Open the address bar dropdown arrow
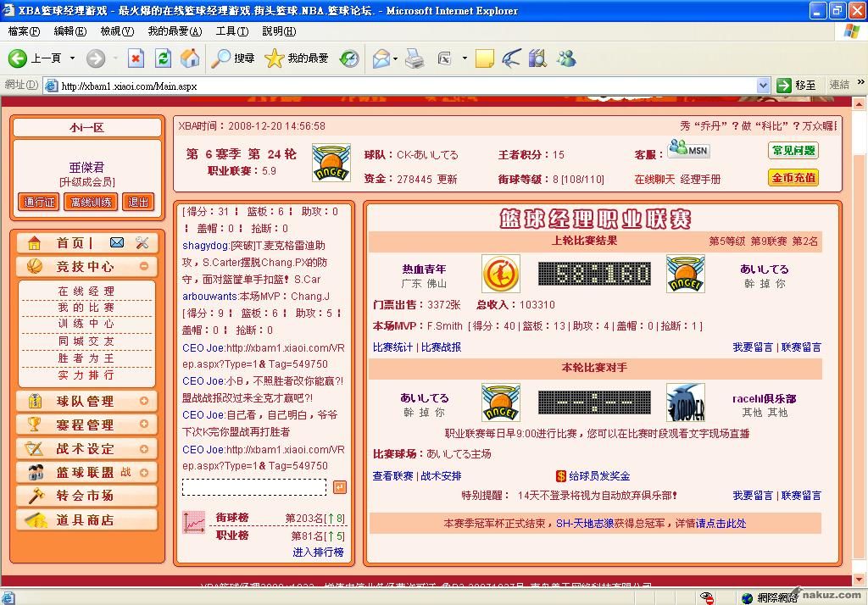This screenshot has width=868, height=605. pyautogui.click(x=762, y=86)
